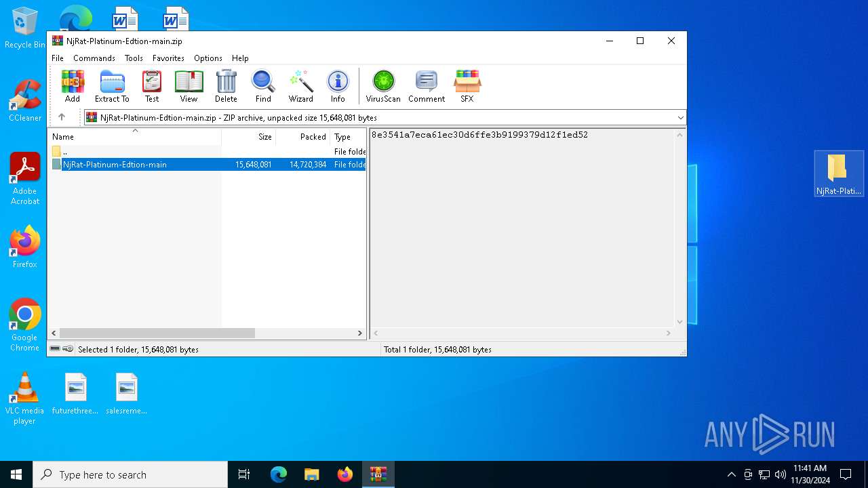Image resolution: width=868 pixels, height=488 pixels.
Task: Open the File menu
Action: point(58,58)
